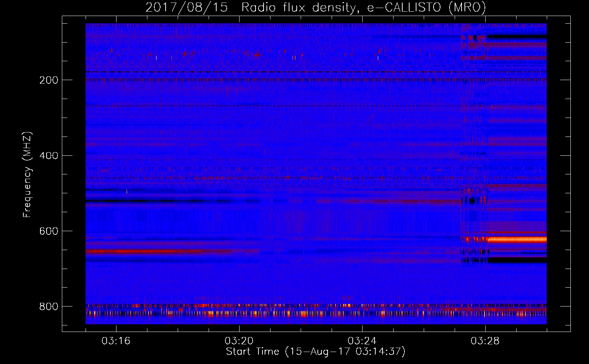Click the 'Start Time (15-Aug-17 03:14:37)' label

click(315, 352)
